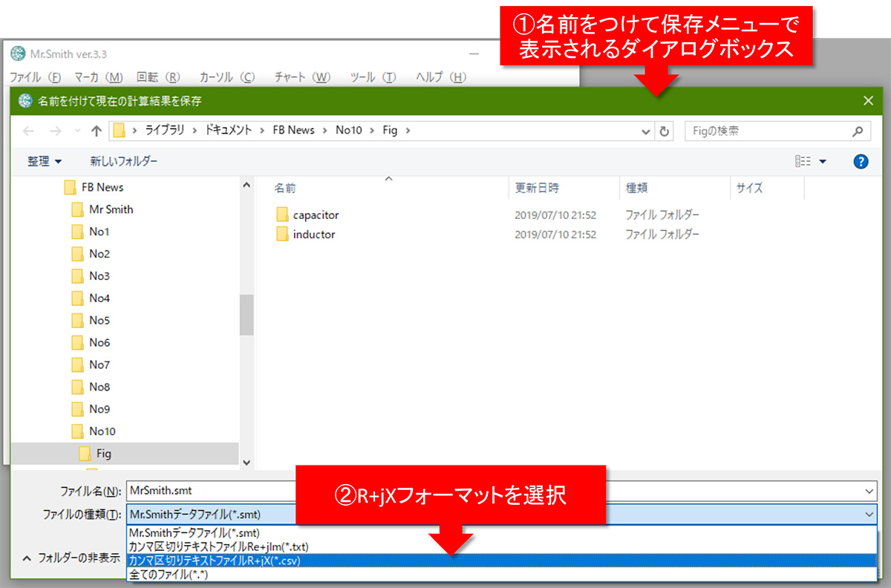Open ヘルプ(H) menu in Mr.Smith window
The width and height of the screenshot is (891, 588).
click(440, 76)
